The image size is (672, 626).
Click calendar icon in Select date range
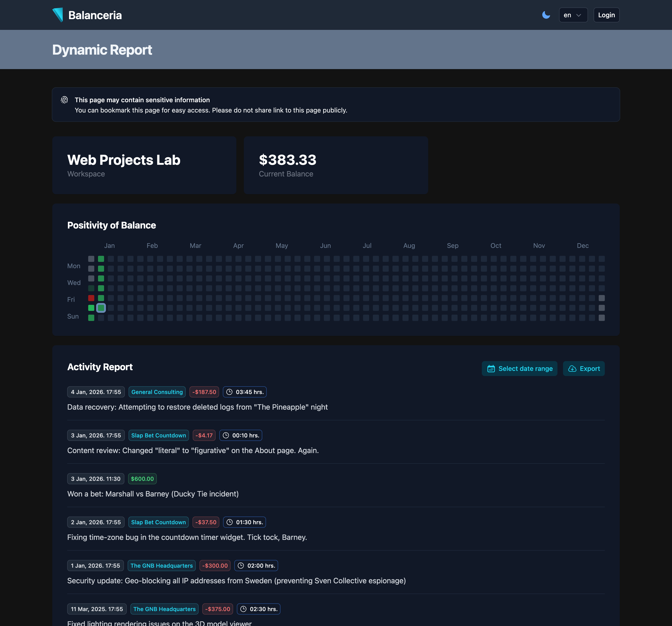pyautogui.click(x=491, y=369)
